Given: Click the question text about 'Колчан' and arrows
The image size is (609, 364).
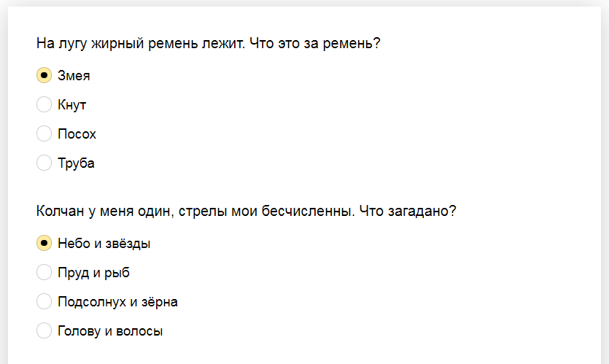Looking at the screenshot, I should pyautogui.click(x=247, y=212).
